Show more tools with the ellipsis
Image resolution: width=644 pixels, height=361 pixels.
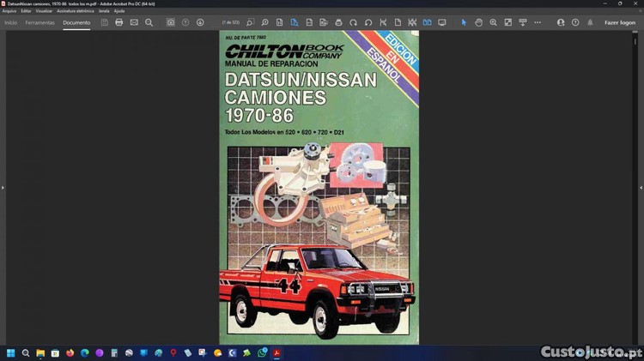[536, 22]
